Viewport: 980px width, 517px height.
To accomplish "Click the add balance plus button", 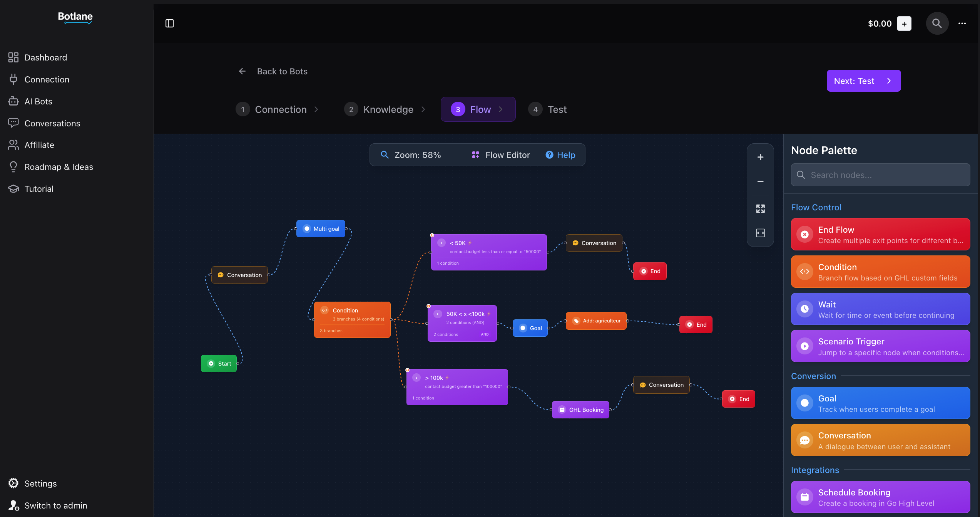I will coord(904,23).
